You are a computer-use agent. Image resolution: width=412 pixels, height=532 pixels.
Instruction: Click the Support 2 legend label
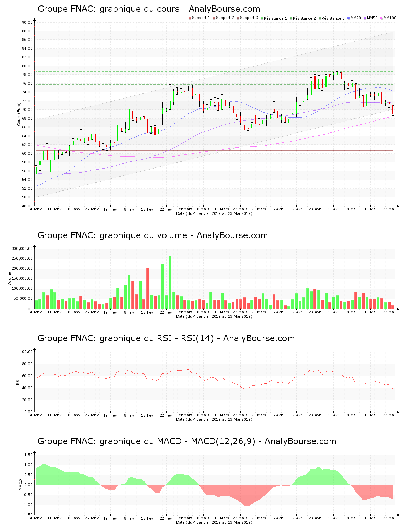[x=225, y=18]
